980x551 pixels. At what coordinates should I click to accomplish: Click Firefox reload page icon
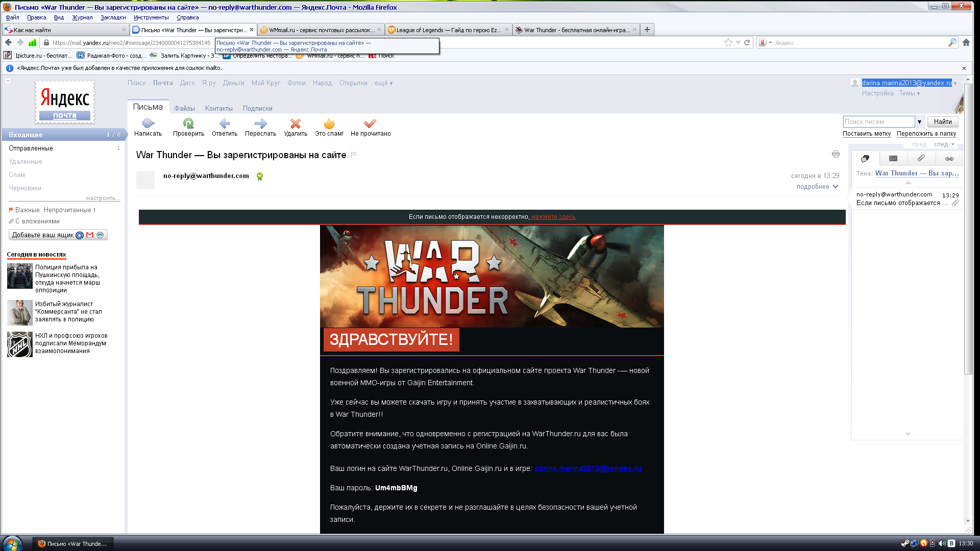pyautogui.click(x=747, y=43)
